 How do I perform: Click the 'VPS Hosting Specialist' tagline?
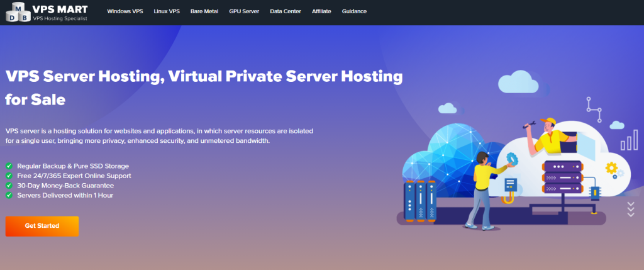point(60,18)
